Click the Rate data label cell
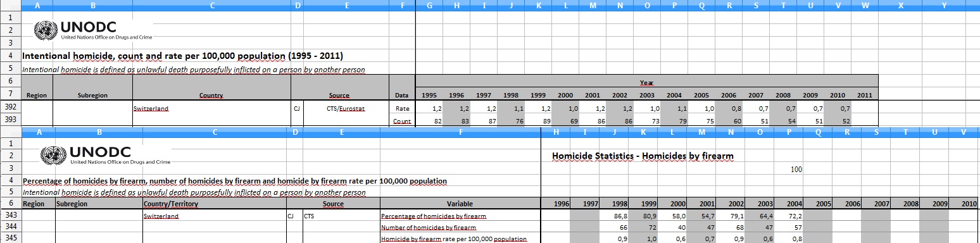This screenshot has width=980, height=243. (402, 108)
